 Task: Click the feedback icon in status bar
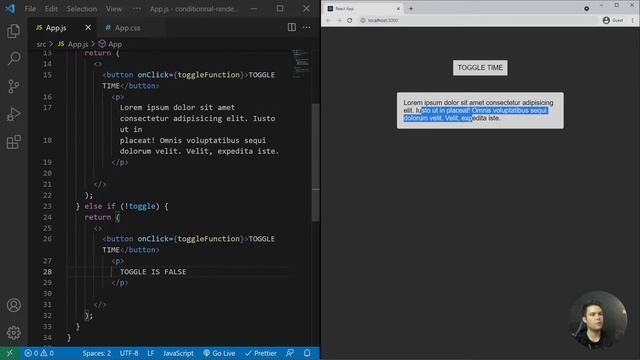point(290,353)
